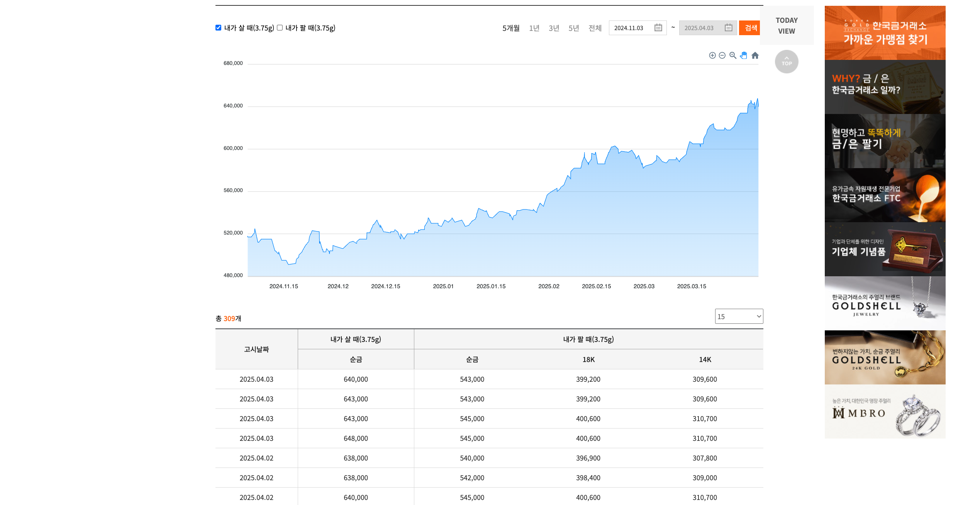The width and height of the screenshot is (980, 505).
Task: Open end date calendar picker icon
Action: pyautogui.click(x=728, y=28)
